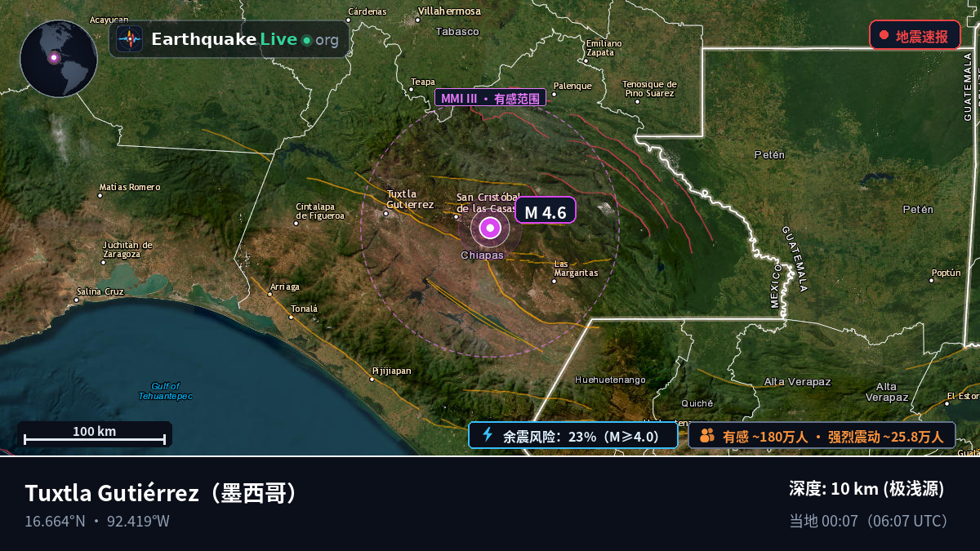This screenshot has width=980, height=551.
Task: Click the Las Margaritas town label
Action: pyautogui.click(x=576, y=268)
